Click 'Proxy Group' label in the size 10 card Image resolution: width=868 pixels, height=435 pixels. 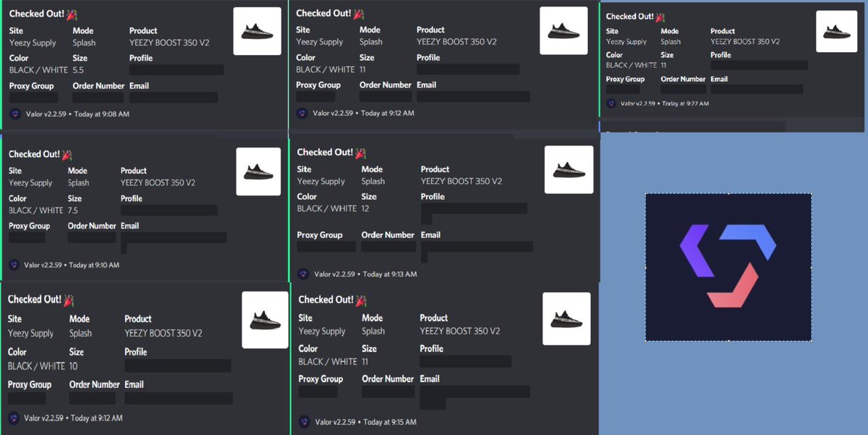tap(30, 384)
